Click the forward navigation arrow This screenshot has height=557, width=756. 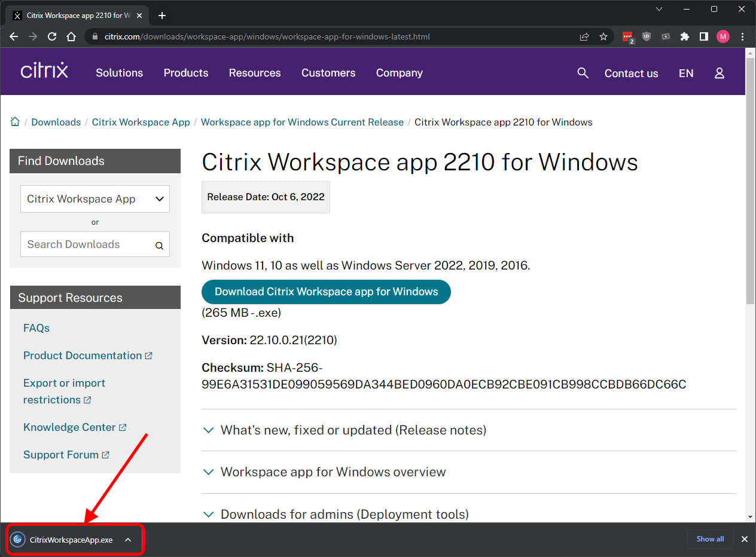(33, 36)
